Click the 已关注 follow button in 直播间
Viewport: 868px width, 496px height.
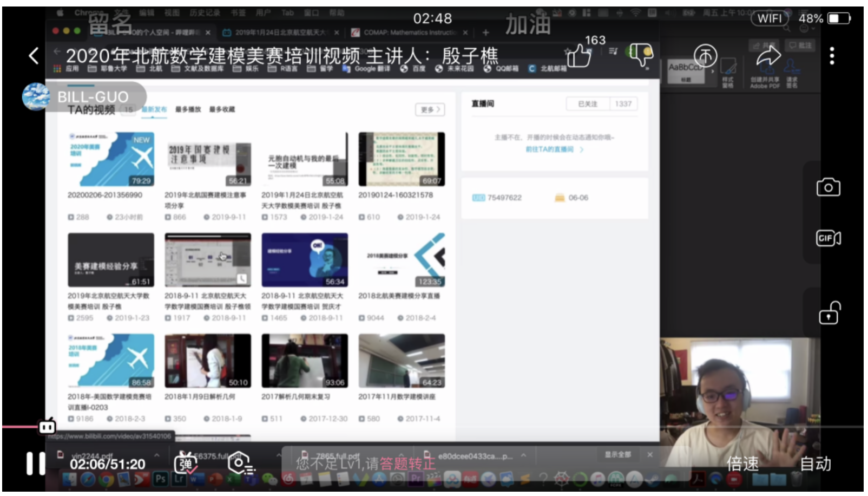tap(588, 104)
